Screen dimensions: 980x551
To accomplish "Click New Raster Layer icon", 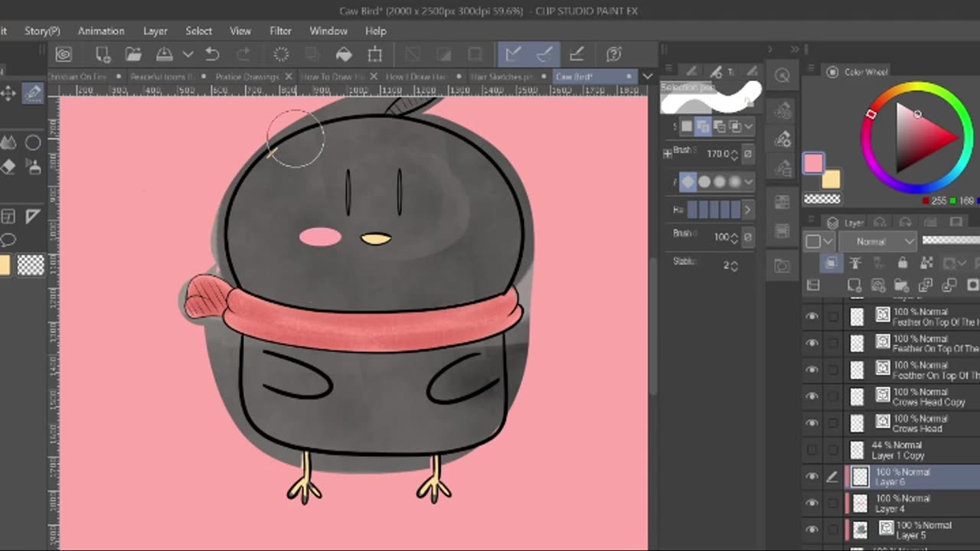I will coord(854,285).
